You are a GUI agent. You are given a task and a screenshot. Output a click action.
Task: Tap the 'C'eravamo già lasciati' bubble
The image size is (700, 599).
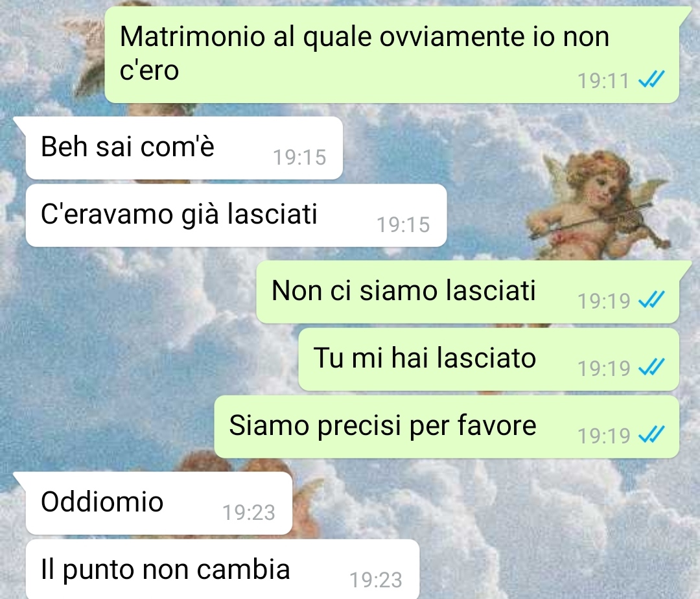coord(236,215)
